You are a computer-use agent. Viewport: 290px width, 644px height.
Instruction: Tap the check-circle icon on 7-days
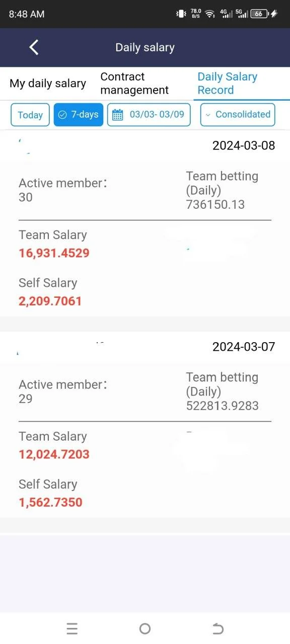[62, 115]
